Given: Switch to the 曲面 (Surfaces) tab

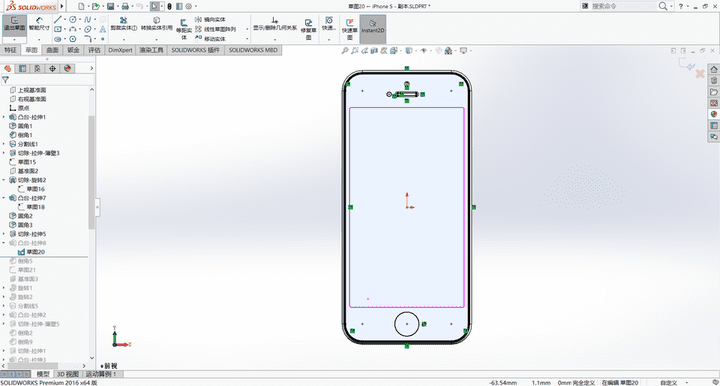Looking at the screenshot, I should click(x=52, y=50).
